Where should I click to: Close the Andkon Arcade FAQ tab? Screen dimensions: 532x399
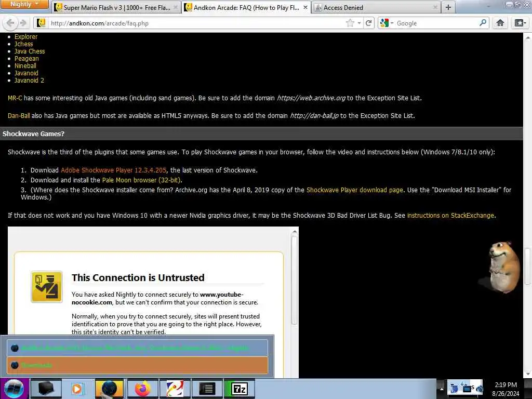coord(305,7)
